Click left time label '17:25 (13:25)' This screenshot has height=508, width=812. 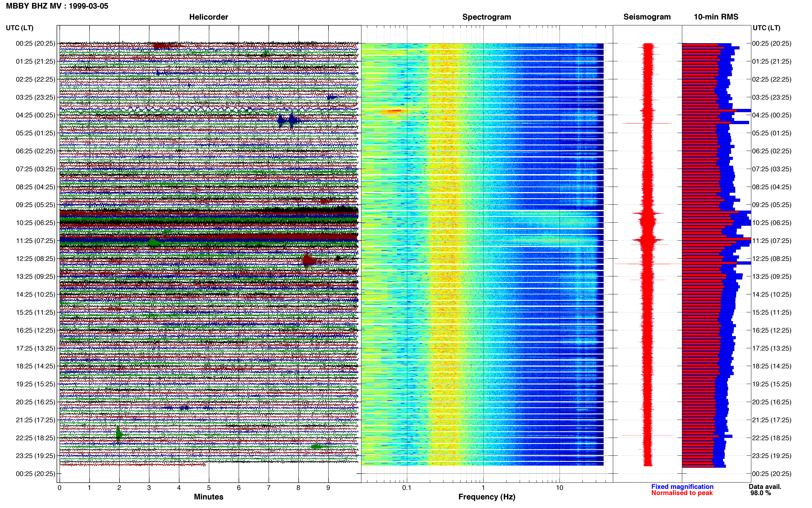[x=36, y=348]
